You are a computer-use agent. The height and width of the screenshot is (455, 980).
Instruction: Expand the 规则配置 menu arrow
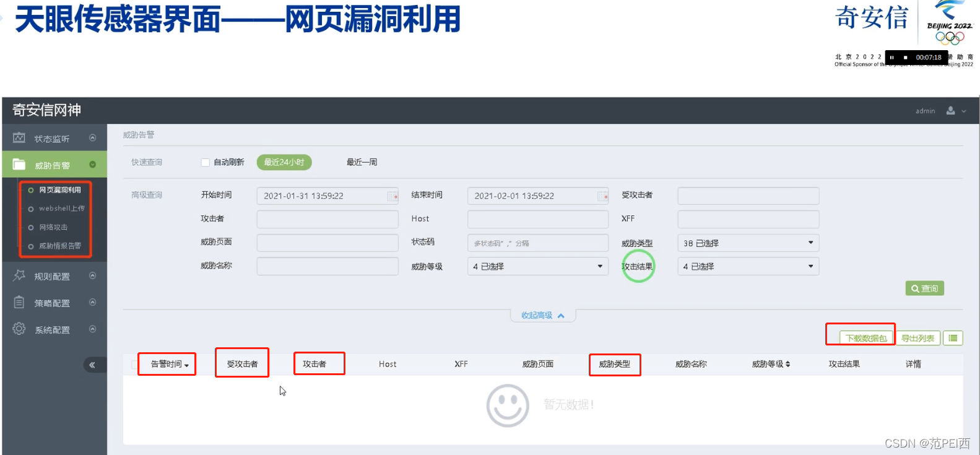pos(92,275)
